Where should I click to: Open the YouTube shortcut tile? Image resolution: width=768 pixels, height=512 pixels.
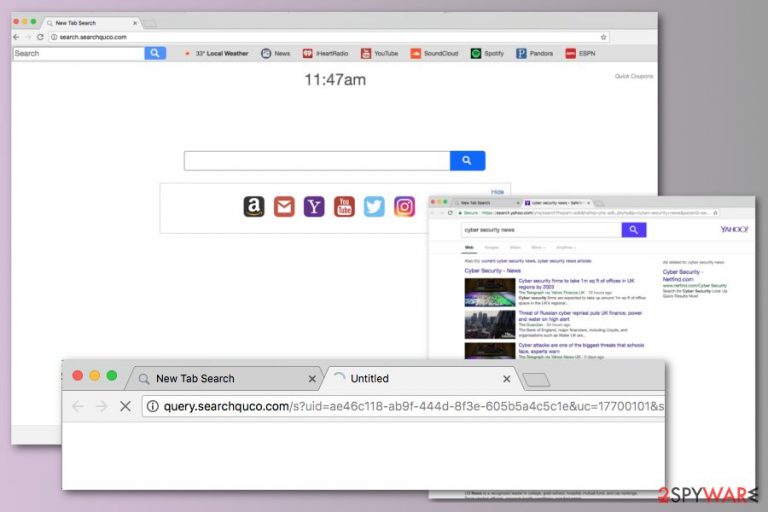tap(344, 207)
